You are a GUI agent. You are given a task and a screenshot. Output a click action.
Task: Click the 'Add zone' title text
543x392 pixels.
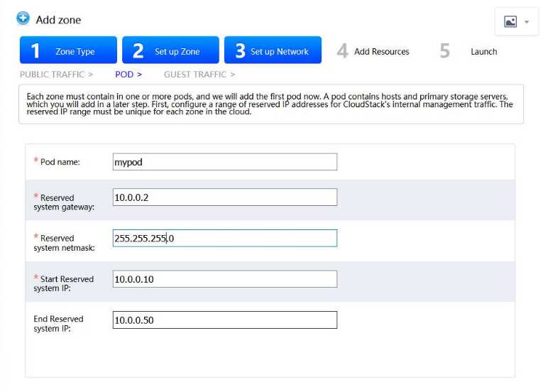[x=58, y=20]
